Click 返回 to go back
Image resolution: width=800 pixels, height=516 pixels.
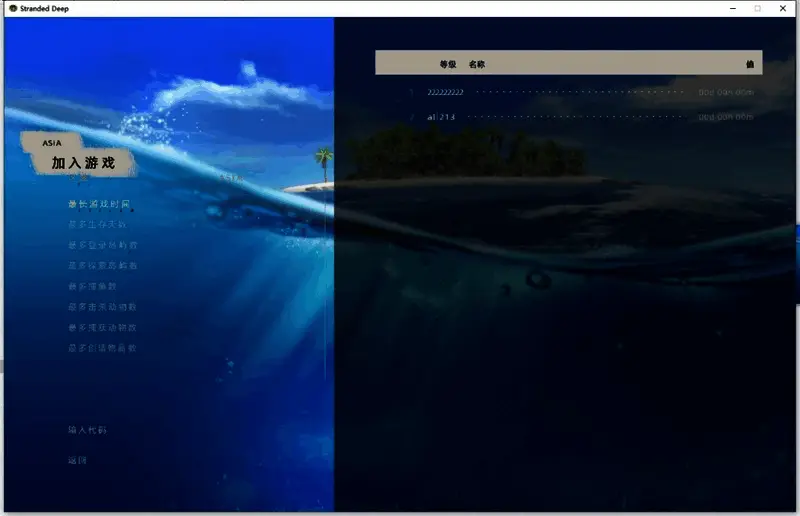78,460
